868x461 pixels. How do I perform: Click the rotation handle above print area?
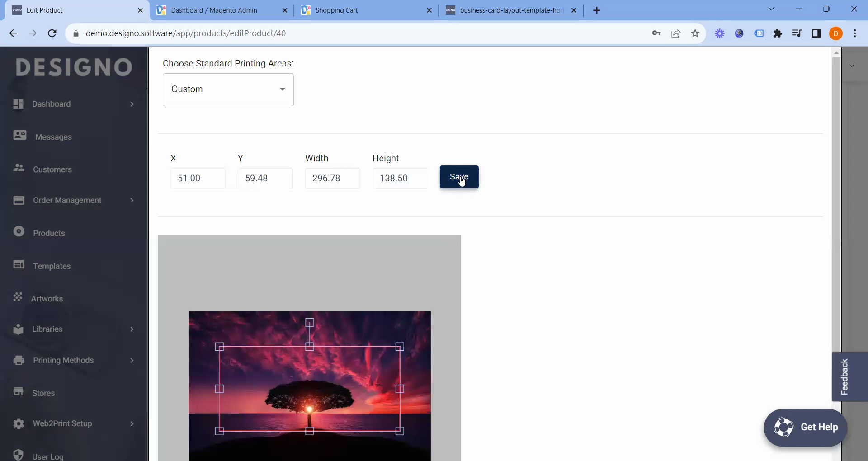(310, 323)
